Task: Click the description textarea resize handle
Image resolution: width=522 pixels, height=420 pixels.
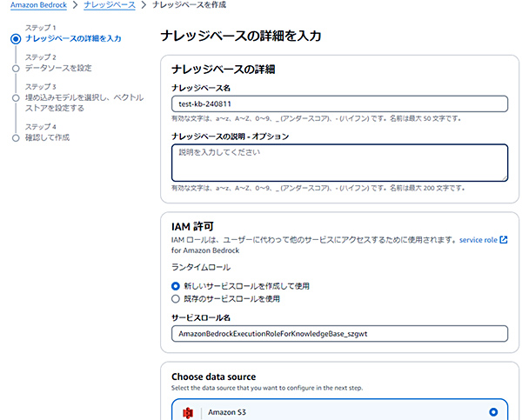Action: 503,177
